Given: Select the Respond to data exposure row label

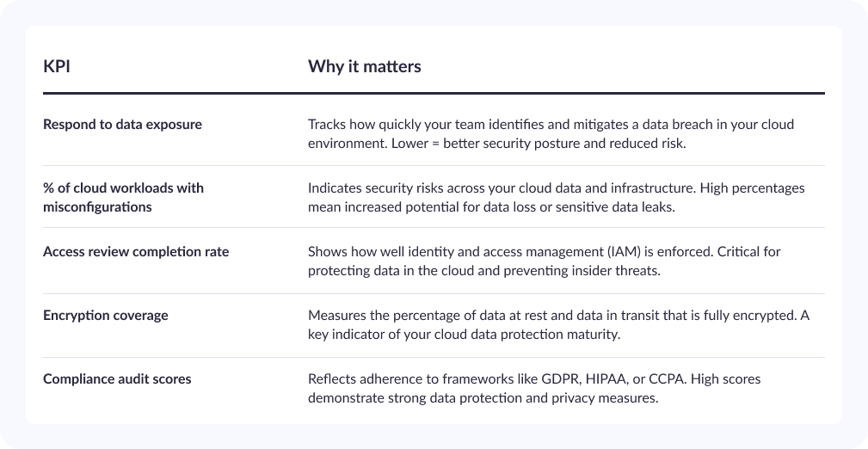Looking at the screenshot, I should tap(122, 124).
